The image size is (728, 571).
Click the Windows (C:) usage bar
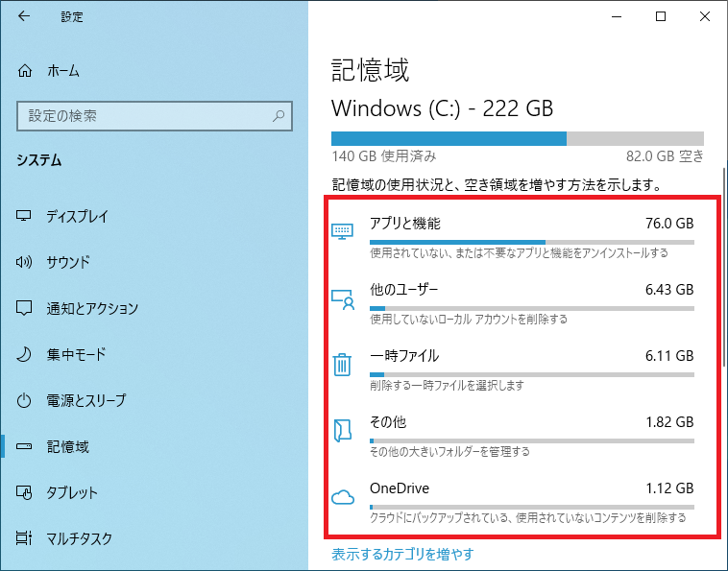tap(518, 139)
